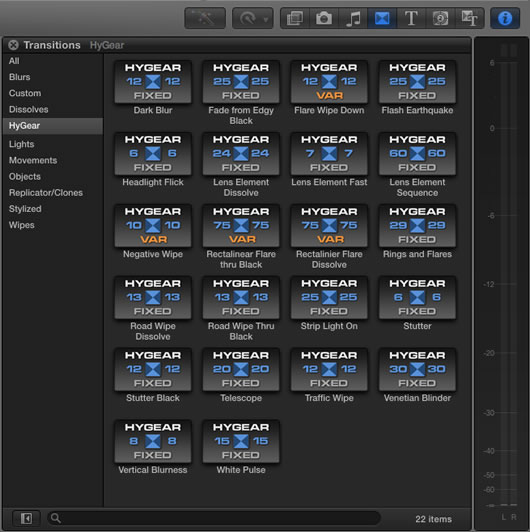Select the Lens Element Dissolve transition

click(x=241, y=154)
